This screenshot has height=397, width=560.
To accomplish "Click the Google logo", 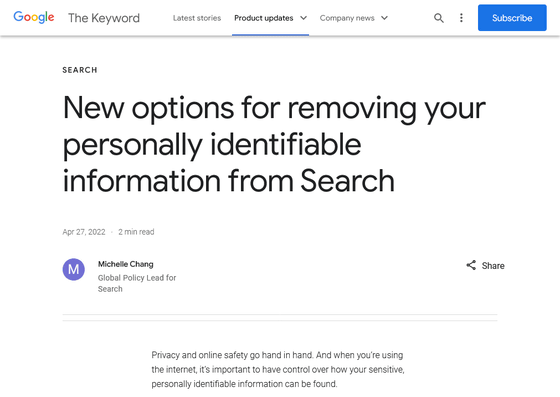I will tap(34, 17).
